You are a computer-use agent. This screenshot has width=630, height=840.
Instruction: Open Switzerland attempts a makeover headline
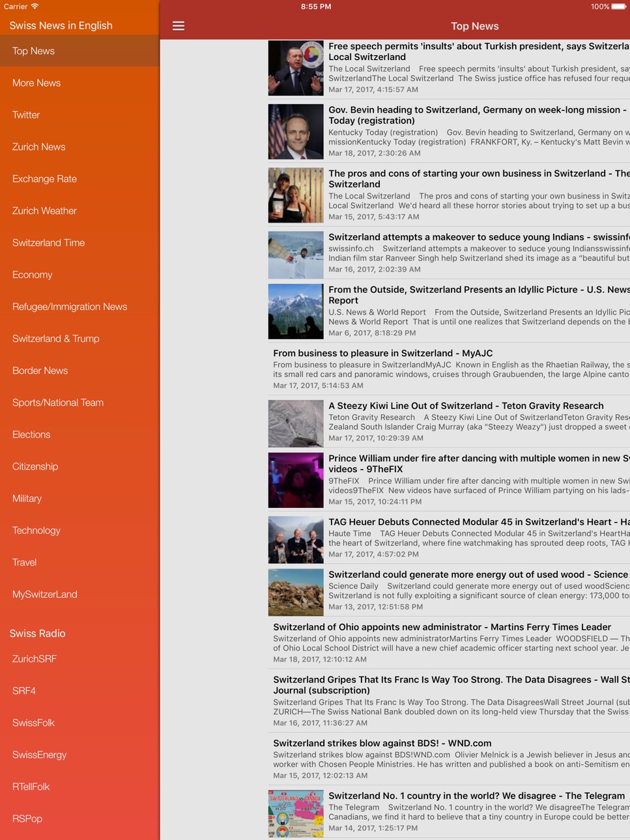click(x=479, y=237)
